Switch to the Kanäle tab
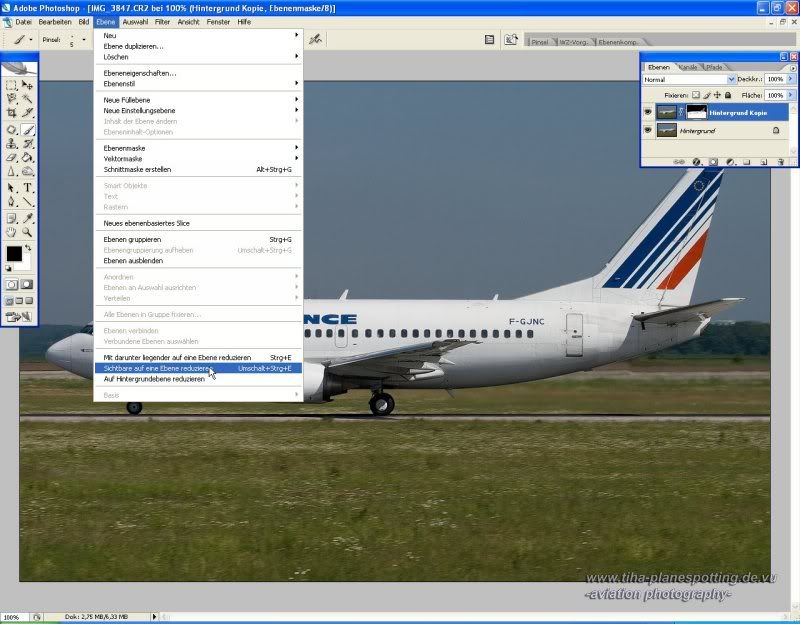This screenshot has height=624, width=800. [x=688, y=67]
